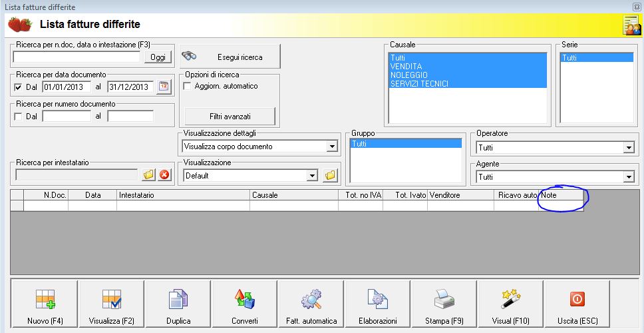The height and width of the screenshot is (333, 644).
Task: Click the Stampa (F9) print button
Action: (x=444, y=304)
